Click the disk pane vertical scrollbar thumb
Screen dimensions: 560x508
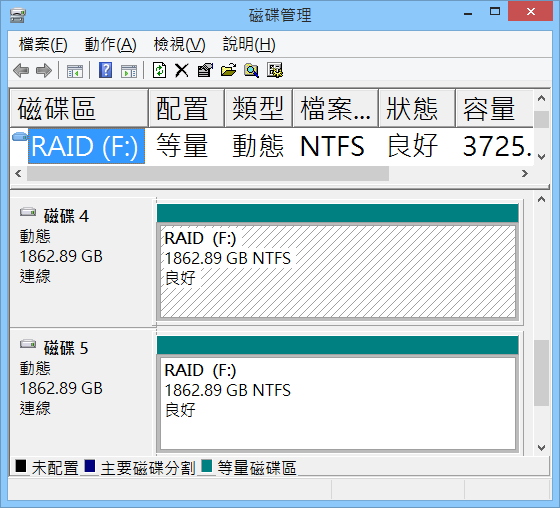(541, 373)
